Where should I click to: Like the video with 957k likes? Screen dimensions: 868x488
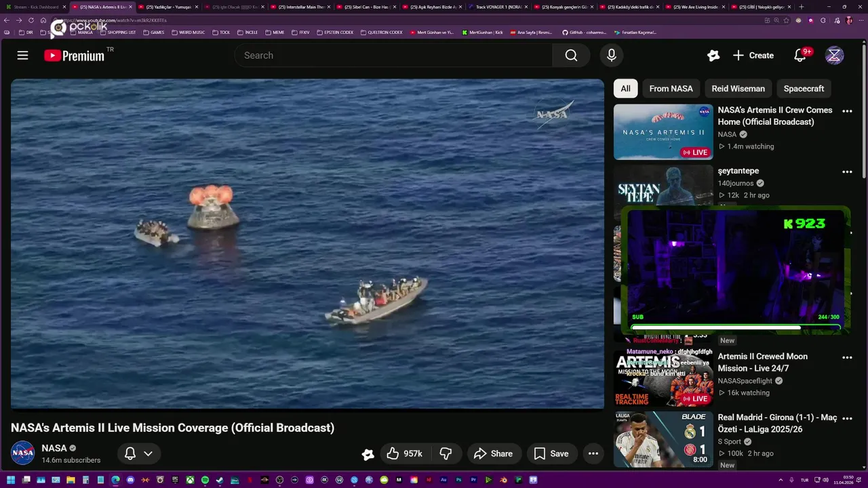[405, 453]
